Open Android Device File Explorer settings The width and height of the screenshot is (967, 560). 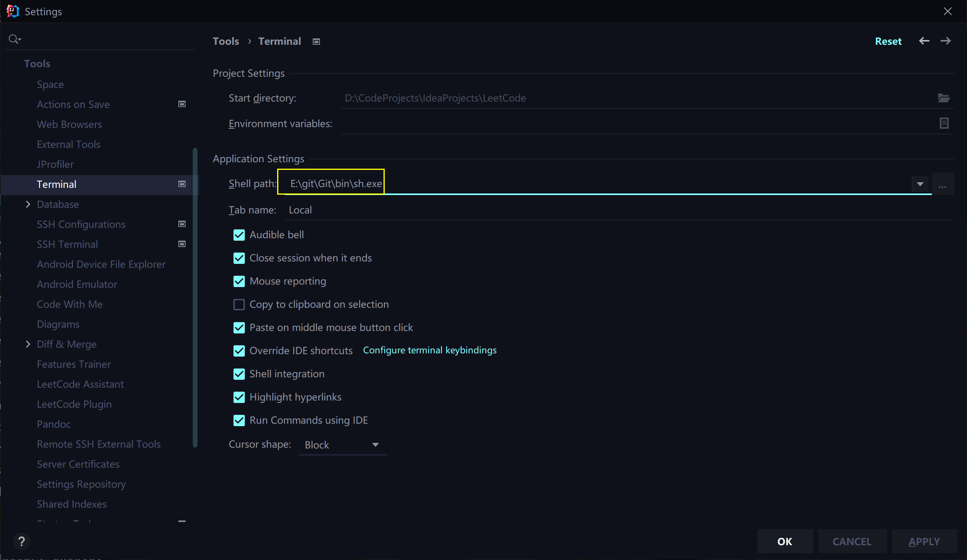point(101,264)
